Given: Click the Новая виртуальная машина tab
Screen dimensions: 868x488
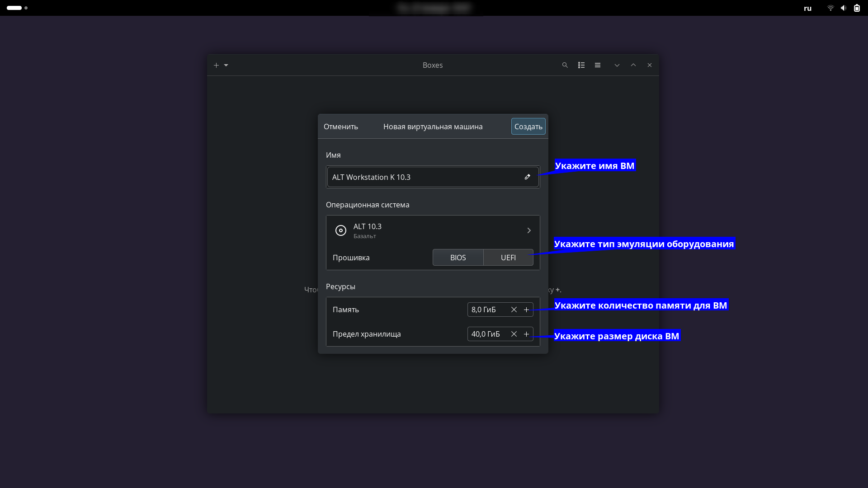Looking at the screenshot, I should click(x=433, y=127).
